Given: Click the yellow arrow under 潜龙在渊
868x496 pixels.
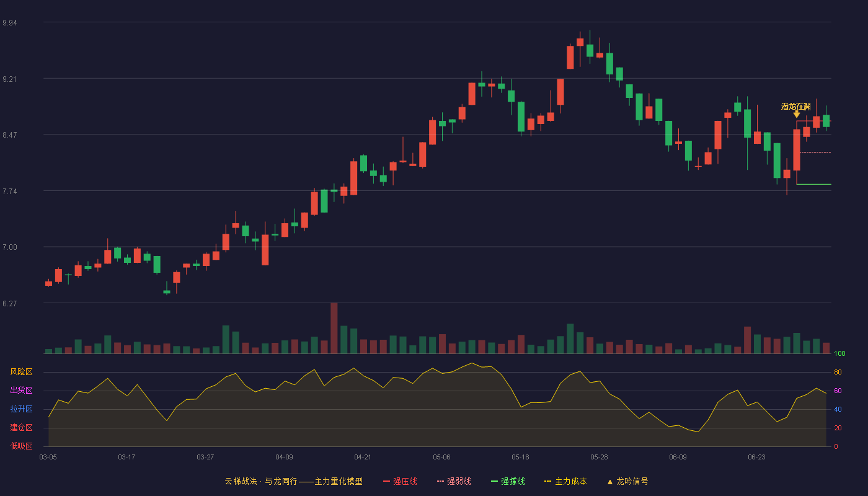Looking at the screenshot, I should [797, 114].
